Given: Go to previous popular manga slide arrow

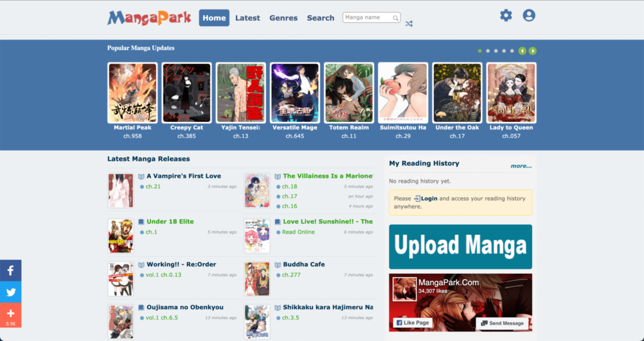Looking at the screenshot, I should coord(522,51).
